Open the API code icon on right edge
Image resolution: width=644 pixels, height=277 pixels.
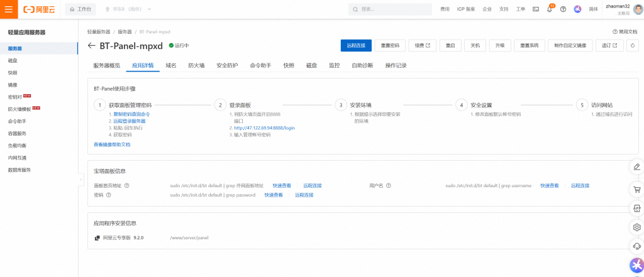[636, 208]
